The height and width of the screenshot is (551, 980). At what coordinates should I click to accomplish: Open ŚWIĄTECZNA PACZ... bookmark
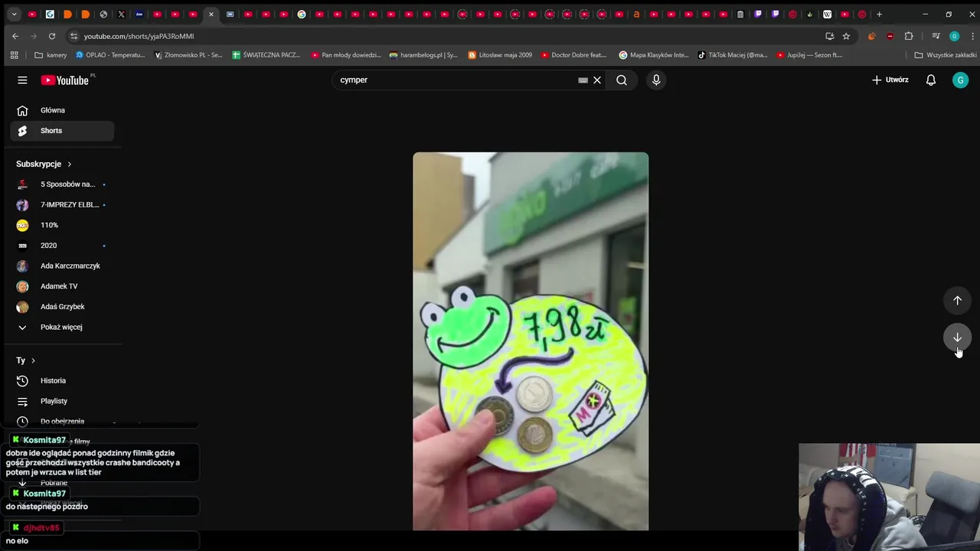coord(266,55)
